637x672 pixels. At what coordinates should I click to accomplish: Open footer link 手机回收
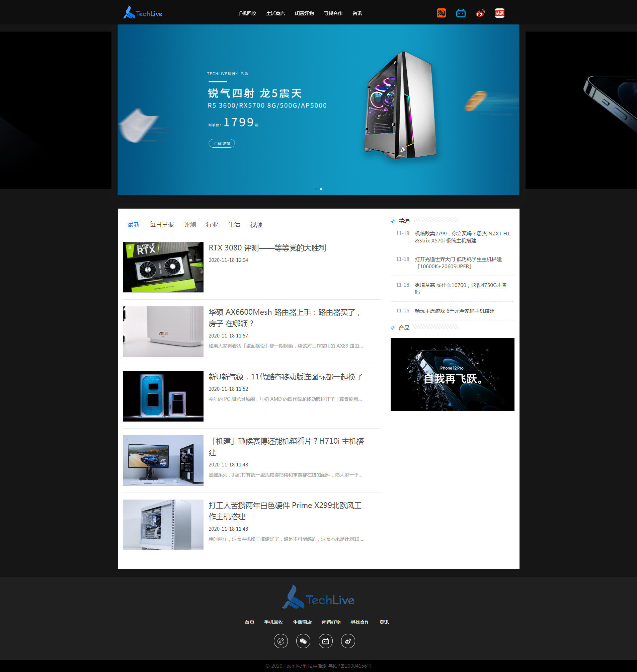(x=274, y=622)
